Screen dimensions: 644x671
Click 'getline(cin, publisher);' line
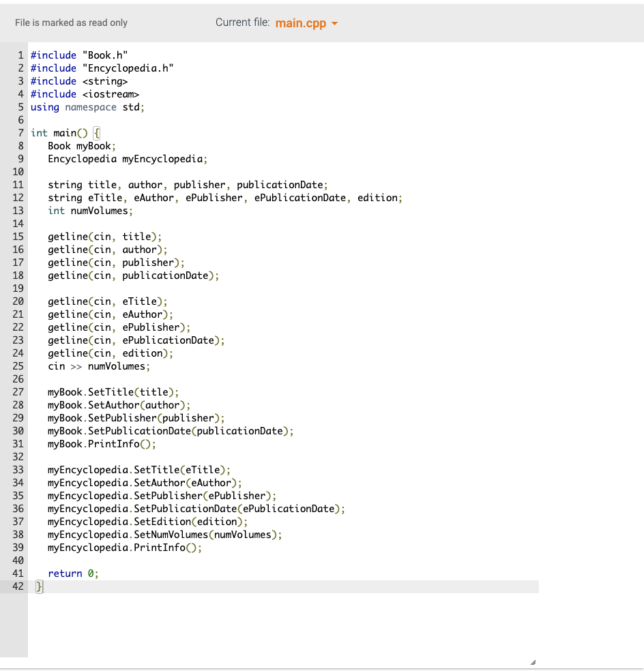click(116, 263)
